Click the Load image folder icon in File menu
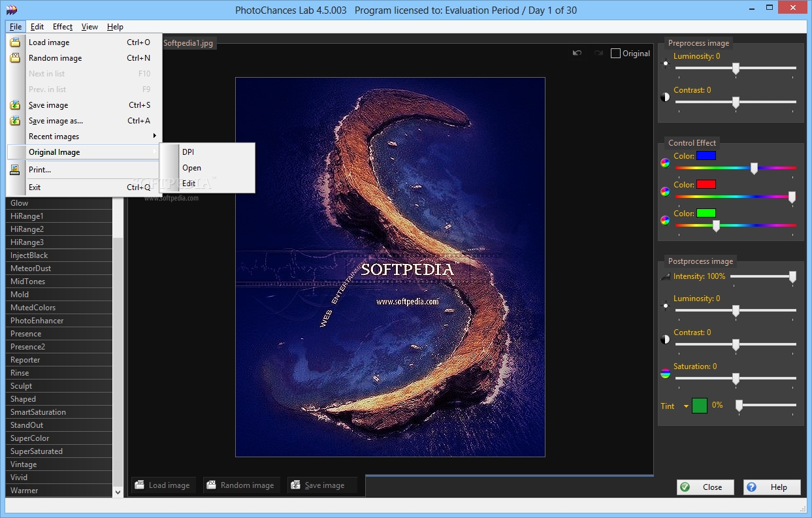812x518 pixels. [x=15, y=42]
